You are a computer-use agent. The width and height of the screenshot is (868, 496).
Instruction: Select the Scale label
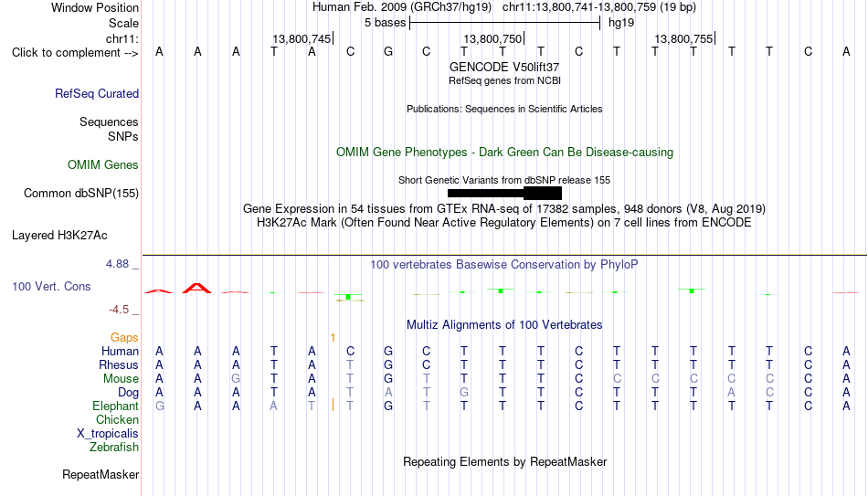(123, 23)
